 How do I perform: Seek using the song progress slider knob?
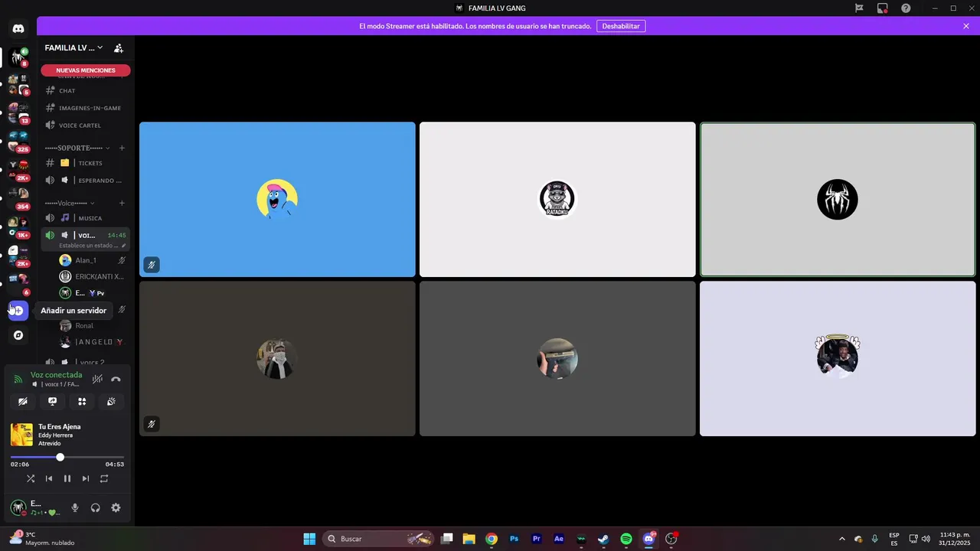[60, 457]
